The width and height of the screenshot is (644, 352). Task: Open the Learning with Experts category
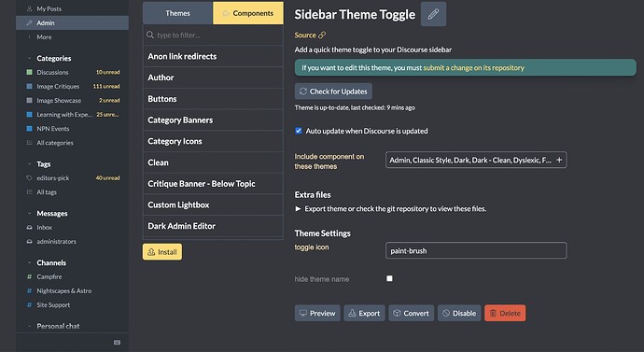click(x=64, y=115)
